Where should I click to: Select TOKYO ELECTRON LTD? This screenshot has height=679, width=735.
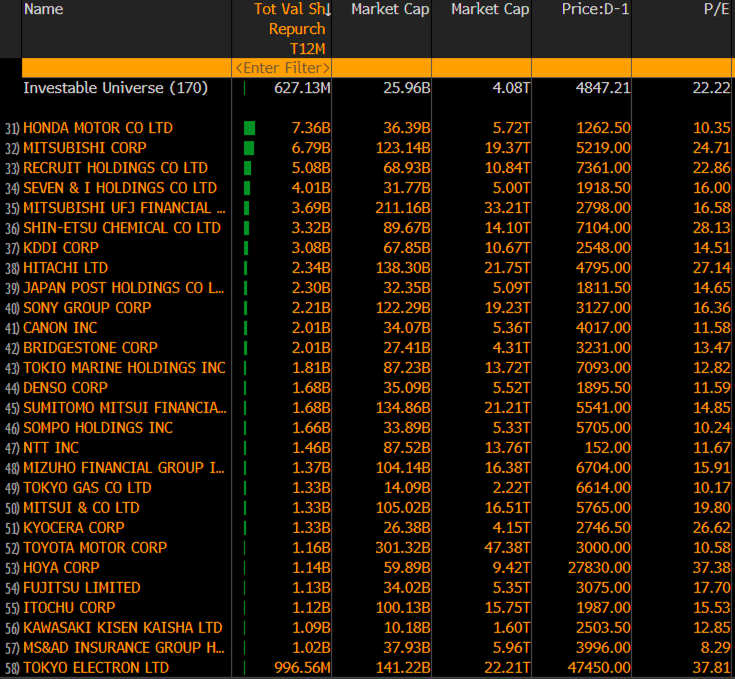click(96, 667)
